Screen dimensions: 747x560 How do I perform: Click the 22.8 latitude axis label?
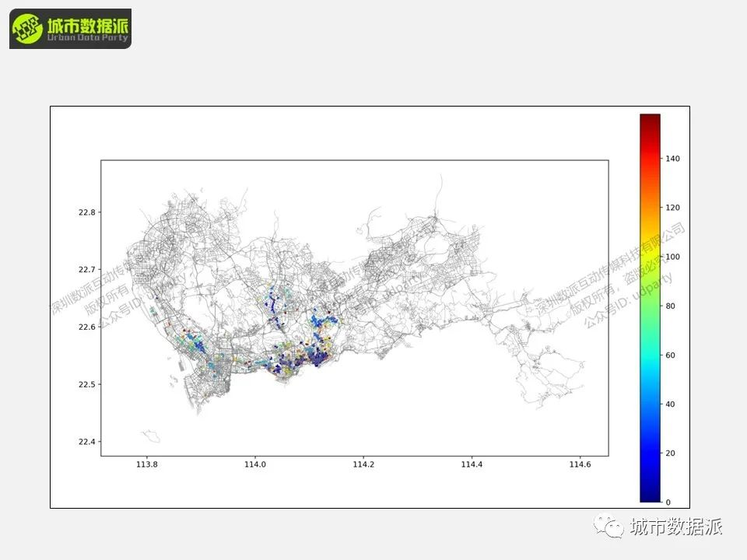tap(87, 212)
